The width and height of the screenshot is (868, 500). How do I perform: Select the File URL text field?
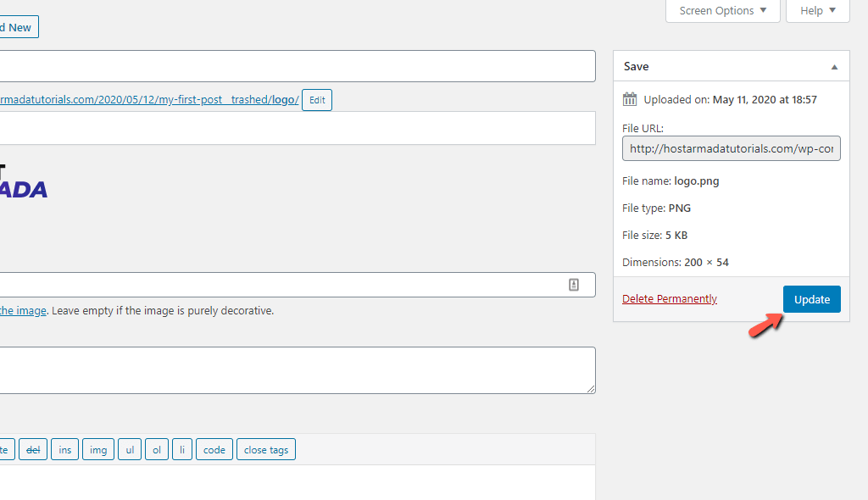tap(732, 148)
